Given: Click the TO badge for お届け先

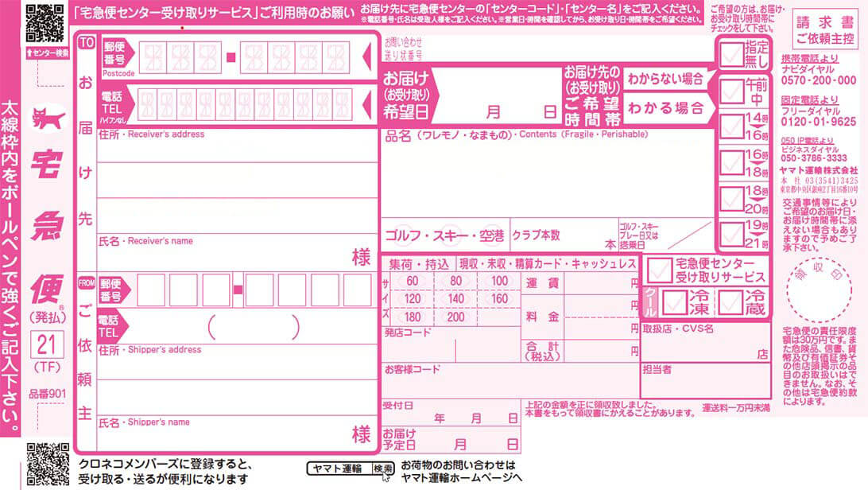Looking at the screenshot, I should 87,43.
